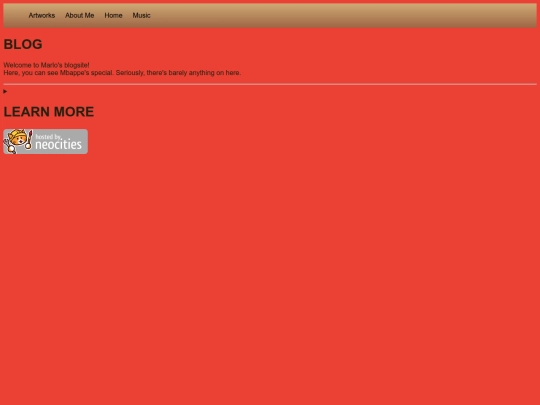Select the BLOG heading text
This screenshot has width=540, height=405.
click(23, 44)
